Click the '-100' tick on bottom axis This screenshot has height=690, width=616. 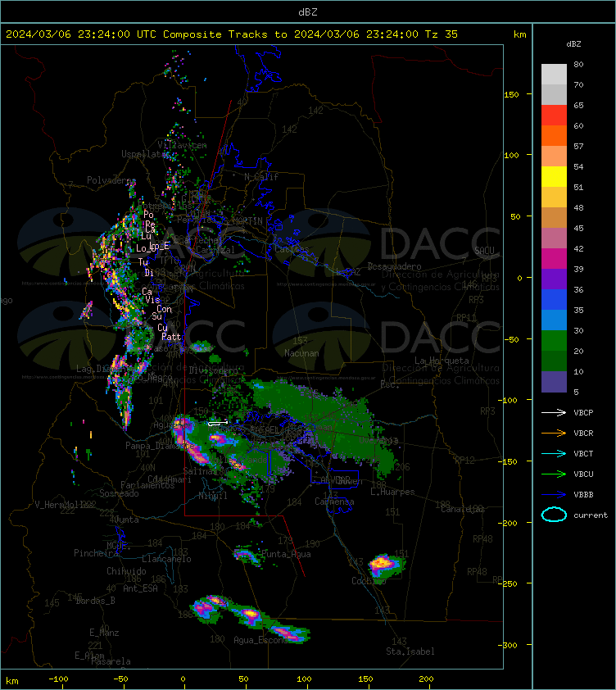click(58, 679)
